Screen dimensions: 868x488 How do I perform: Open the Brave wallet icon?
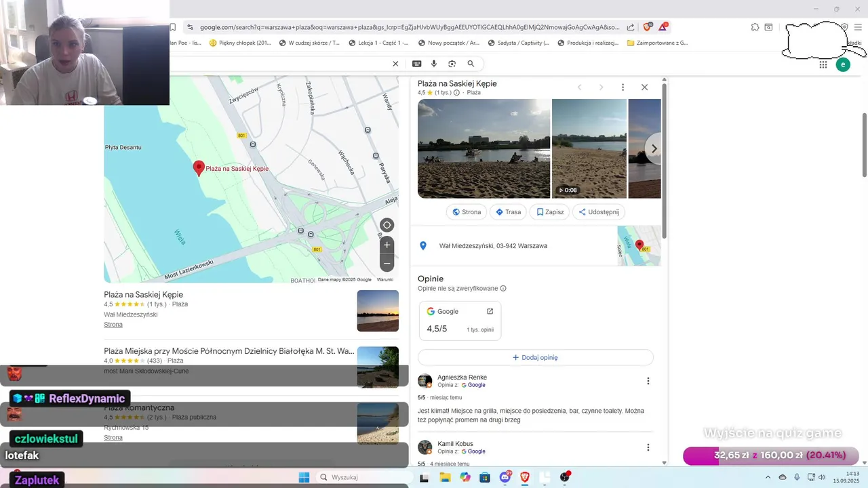pos(768,27)
